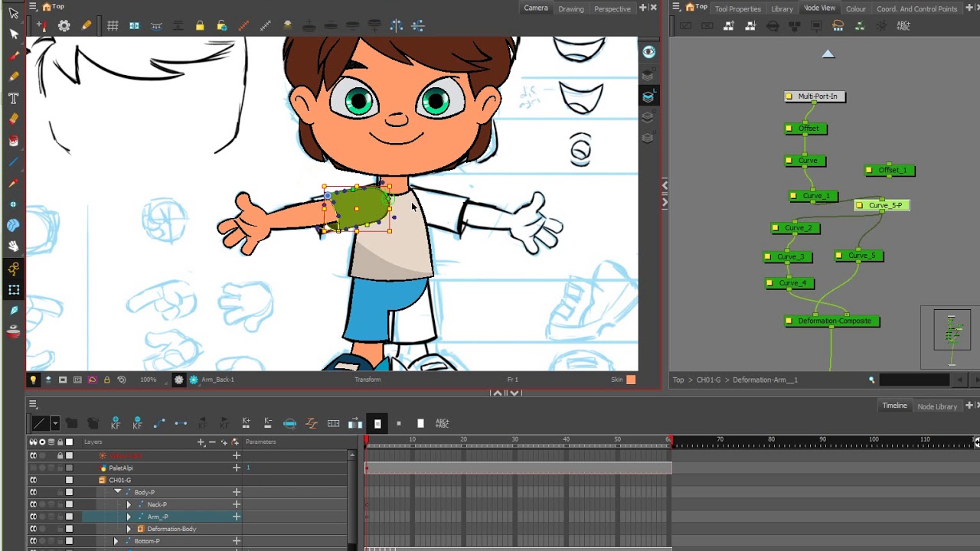Collapse the Body-P layer group
Image resolution: width=980 pixels, height=551 pixels.
coord(117,492)
